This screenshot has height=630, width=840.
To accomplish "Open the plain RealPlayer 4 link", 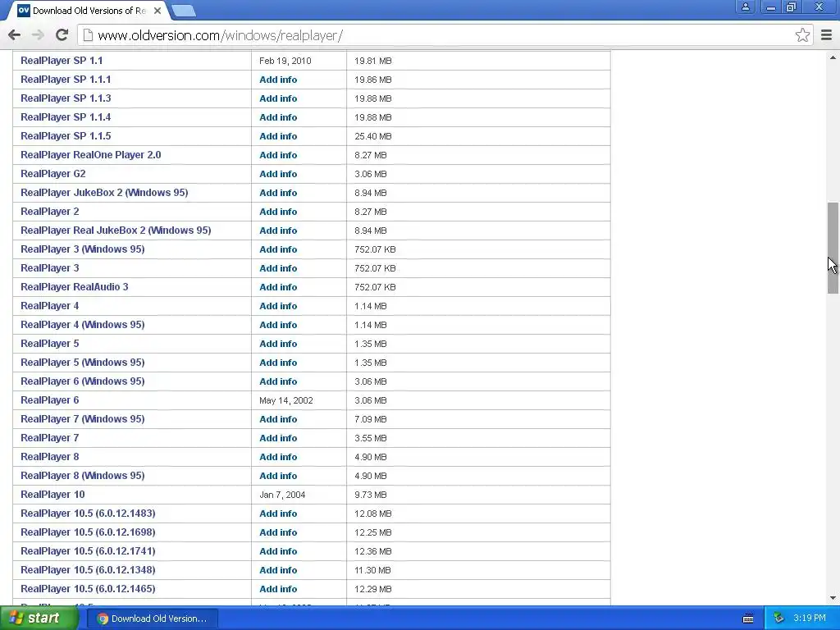I will pyautogui.click(x=50, y=305).
